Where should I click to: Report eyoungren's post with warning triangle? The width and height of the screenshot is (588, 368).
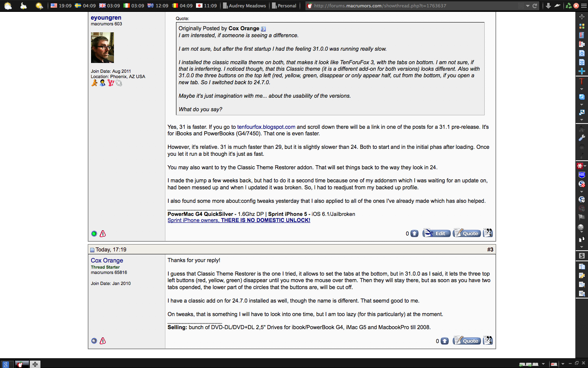tap(103, 233)
